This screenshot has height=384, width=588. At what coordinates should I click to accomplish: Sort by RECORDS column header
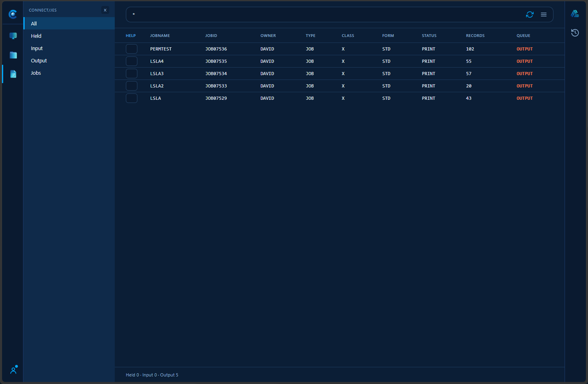tap(475, 36)
